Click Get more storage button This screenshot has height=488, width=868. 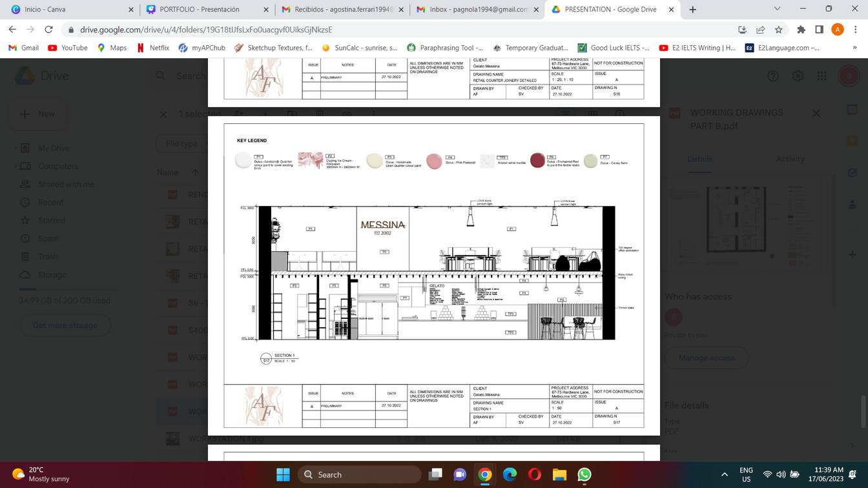pos(65,325)
